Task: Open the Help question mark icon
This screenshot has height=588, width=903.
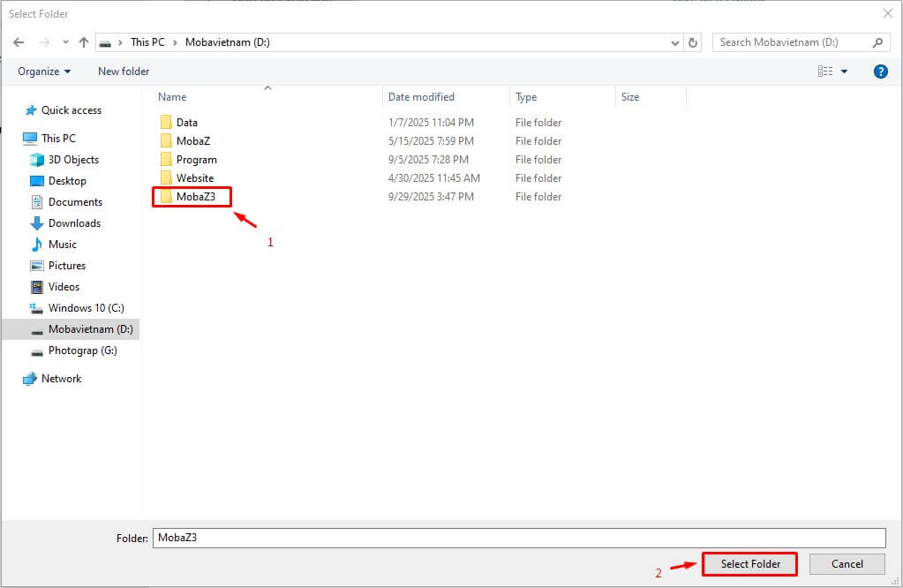Action: tap(880, 72)
